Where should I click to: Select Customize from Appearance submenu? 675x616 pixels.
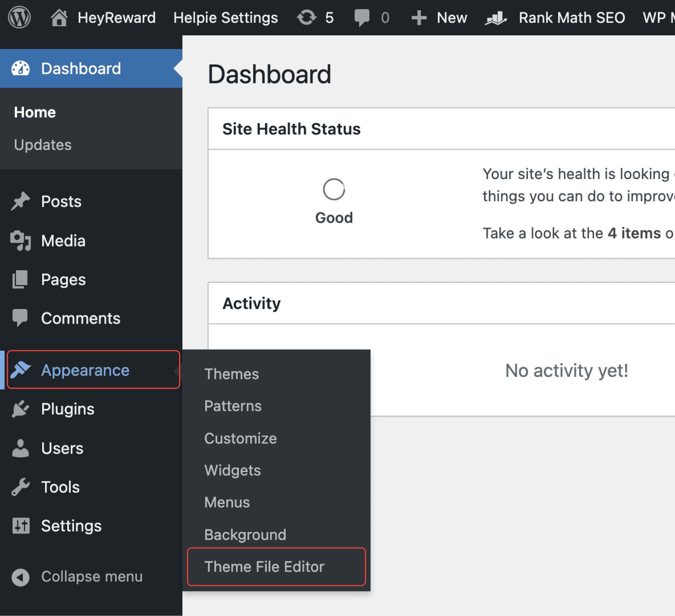[240, 438]
